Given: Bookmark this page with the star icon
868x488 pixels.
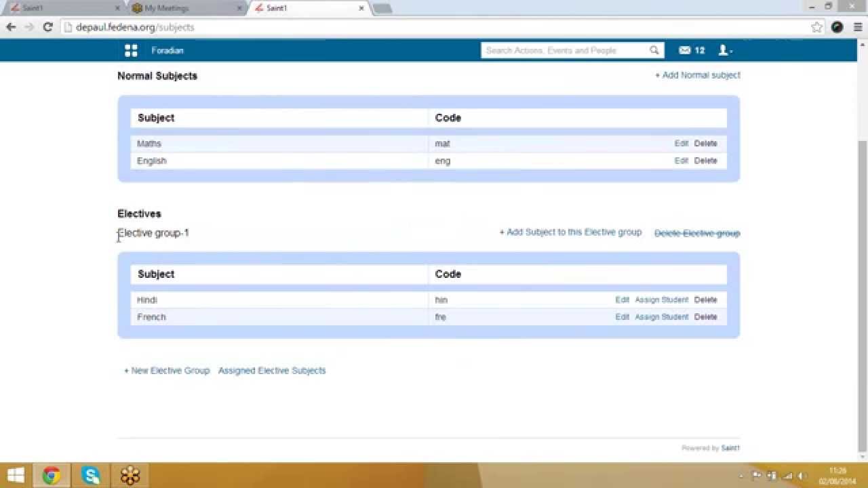Looking at the screenshot, I should [817, 27].
